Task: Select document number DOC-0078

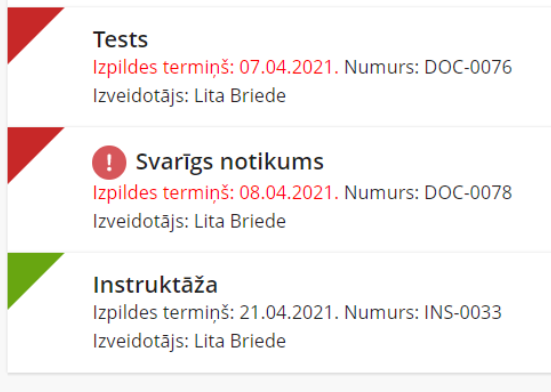Action: [x=468, y=192]
